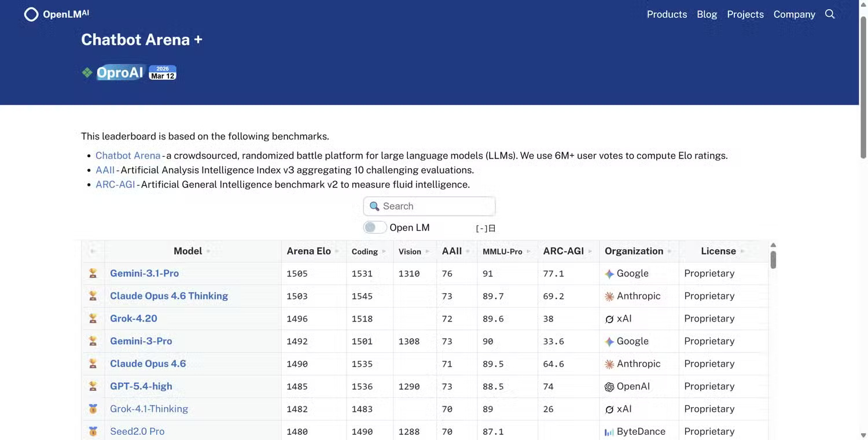Click the search magnifier in the top navigation
The height and width of the screenshot is (440, 868).
tap(830, 13)
